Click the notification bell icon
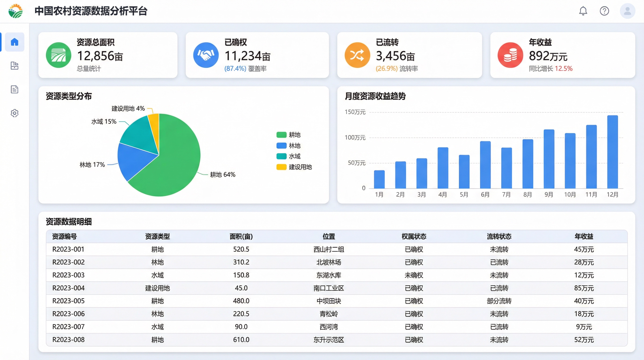 583,11
